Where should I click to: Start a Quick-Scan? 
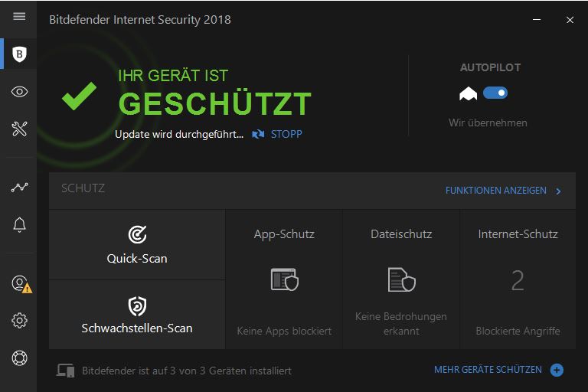137,245
